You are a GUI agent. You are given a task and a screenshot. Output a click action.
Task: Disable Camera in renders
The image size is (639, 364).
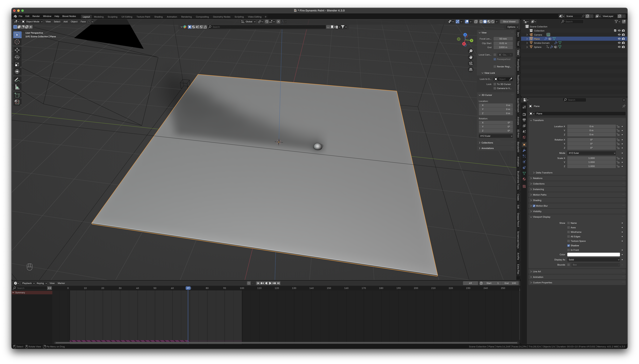click(623, 35)
